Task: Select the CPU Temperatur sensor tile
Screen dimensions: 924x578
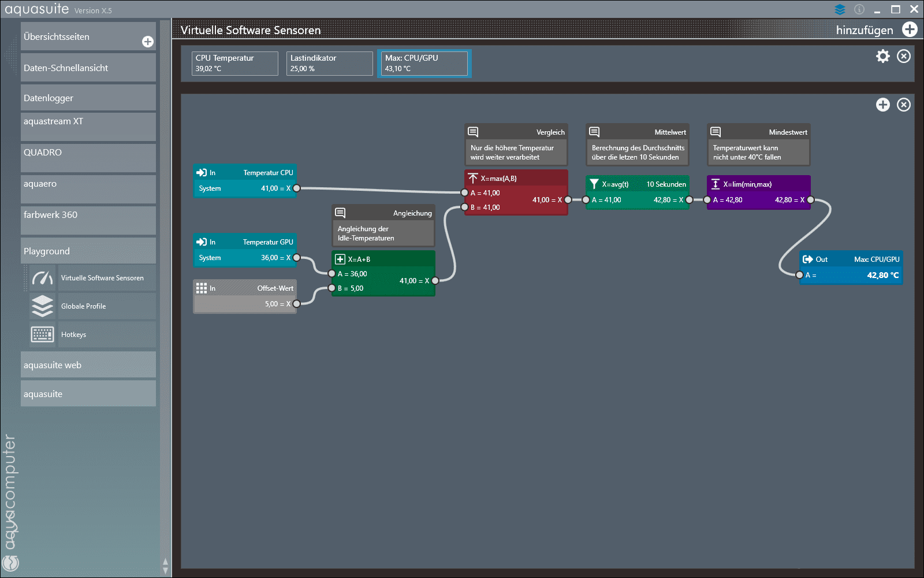Action: [234, 63]
